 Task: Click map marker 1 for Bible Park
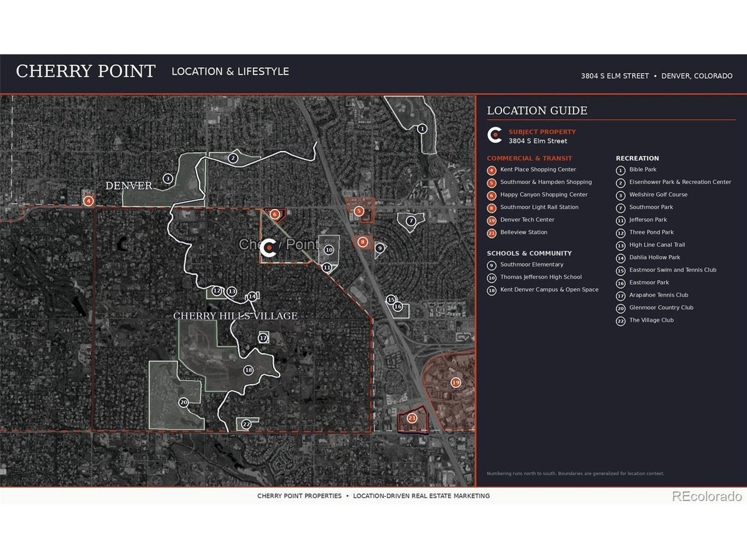422,129
